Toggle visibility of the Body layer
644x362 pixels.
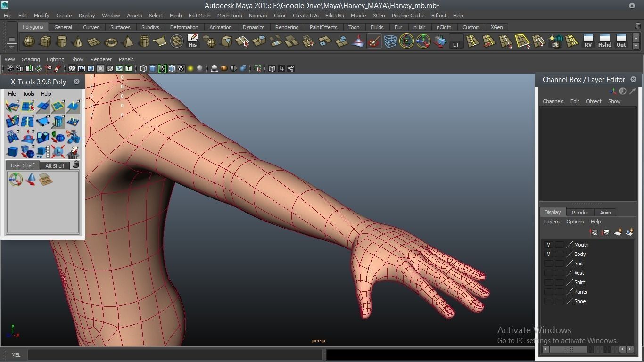coord(548,254)
